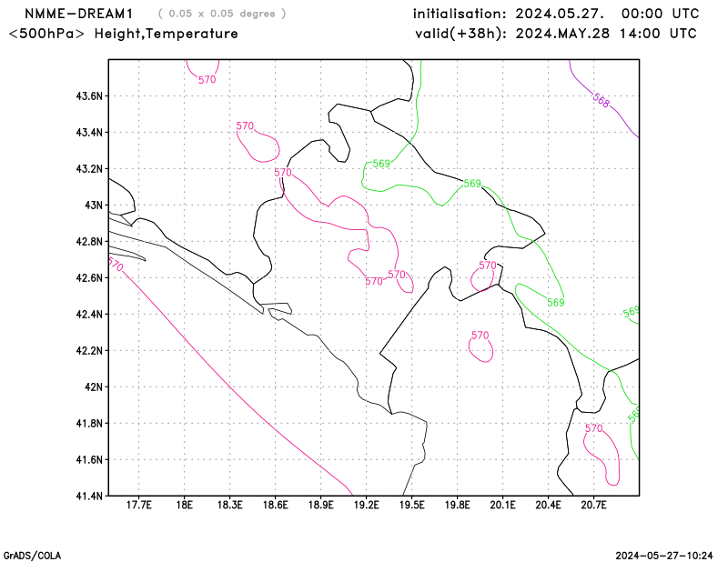Select the timestamp 2024-05-27-10:24
This screenshot has height=562, width=728.
pos(664,556)
